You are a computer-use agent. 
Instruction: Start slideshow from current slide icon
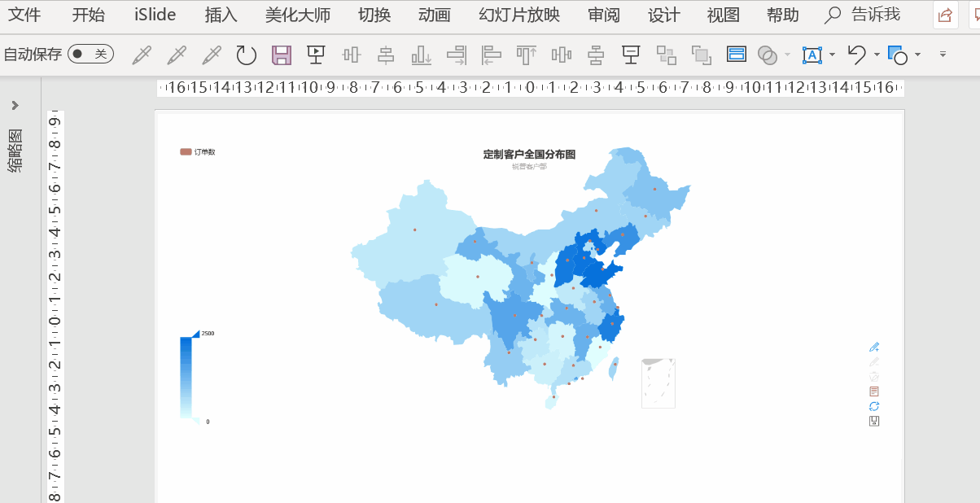[316, 54]
